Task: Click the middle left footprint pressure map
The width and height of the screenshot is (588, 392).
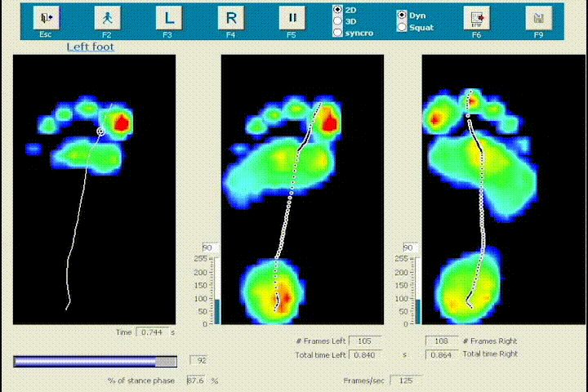Action: point(302,189)
